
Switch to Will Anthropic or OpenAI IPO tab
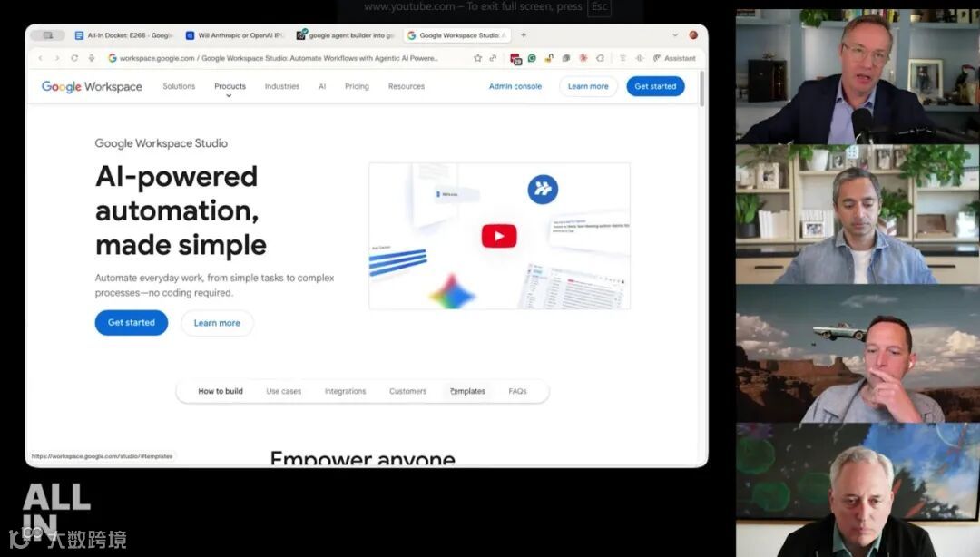click(234, 35)
